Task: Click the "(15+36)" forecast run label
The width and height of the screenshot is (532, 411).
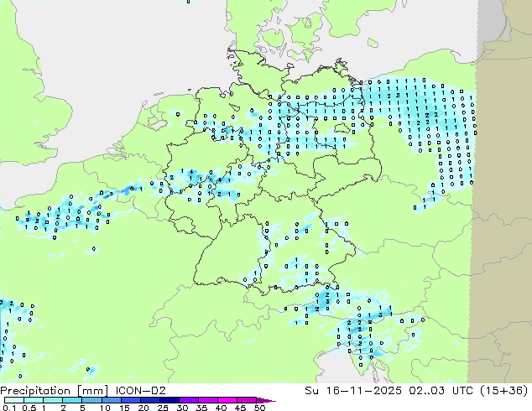Action: 503,391
